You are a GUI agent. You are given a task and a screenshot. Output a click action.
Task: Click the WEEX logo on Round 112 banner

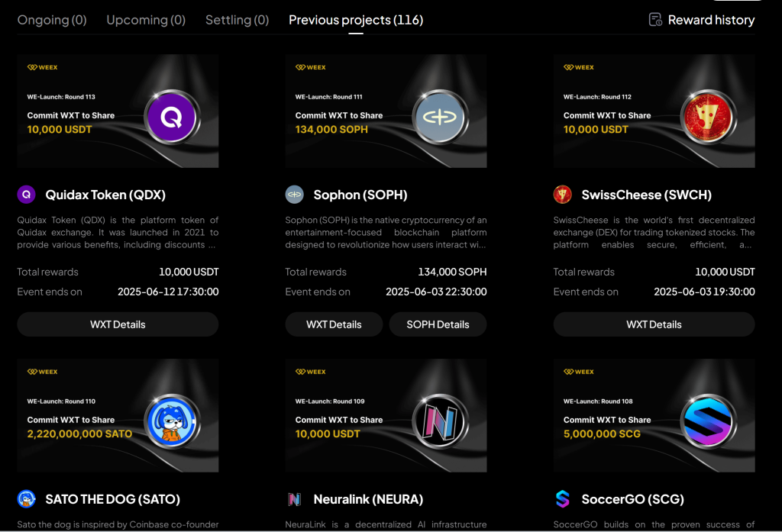pos(579,67)
